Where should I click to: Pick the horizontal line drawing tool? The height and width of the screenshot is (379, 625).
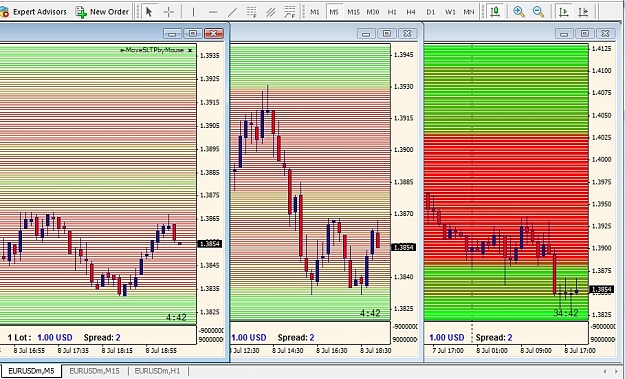213,12
